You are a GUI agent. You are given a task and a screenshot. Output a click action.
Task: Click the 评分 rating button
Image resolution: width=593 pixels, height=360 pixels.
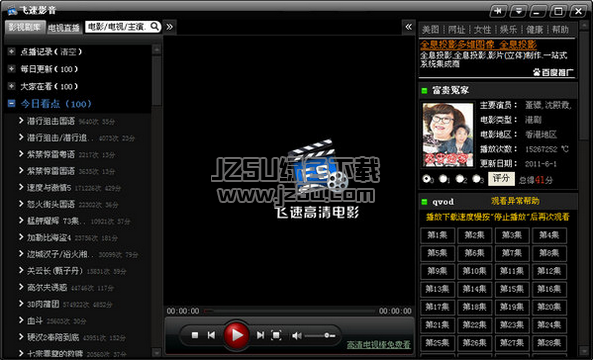tap(501, 178)
